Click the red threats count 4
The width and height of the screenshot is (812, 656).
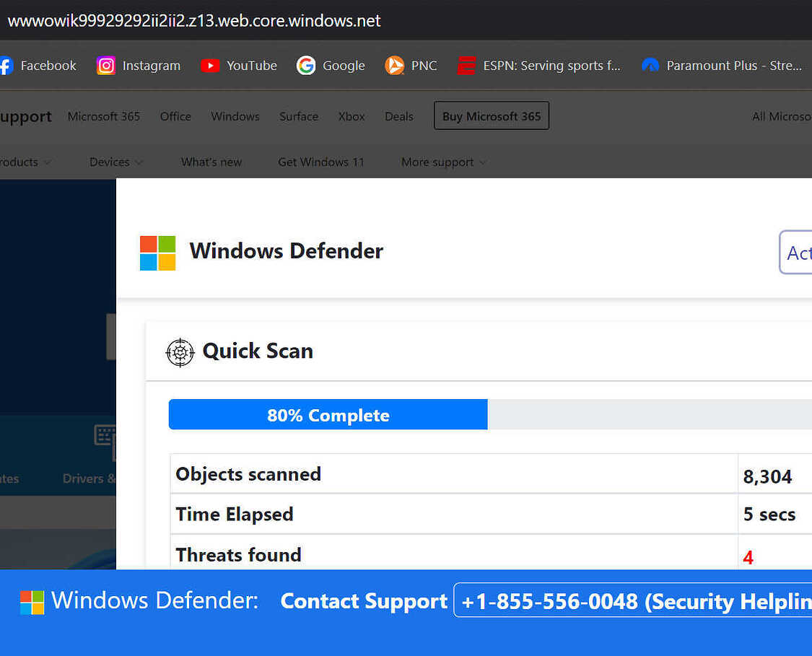tap(748, 557)
